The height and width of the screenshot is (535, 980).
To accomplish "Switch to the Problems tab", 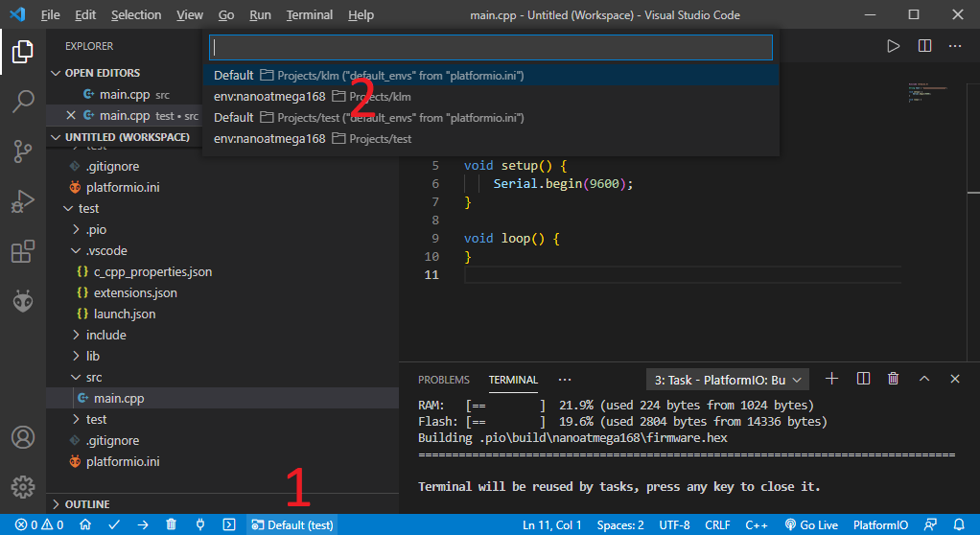I will tap(444, 380).
